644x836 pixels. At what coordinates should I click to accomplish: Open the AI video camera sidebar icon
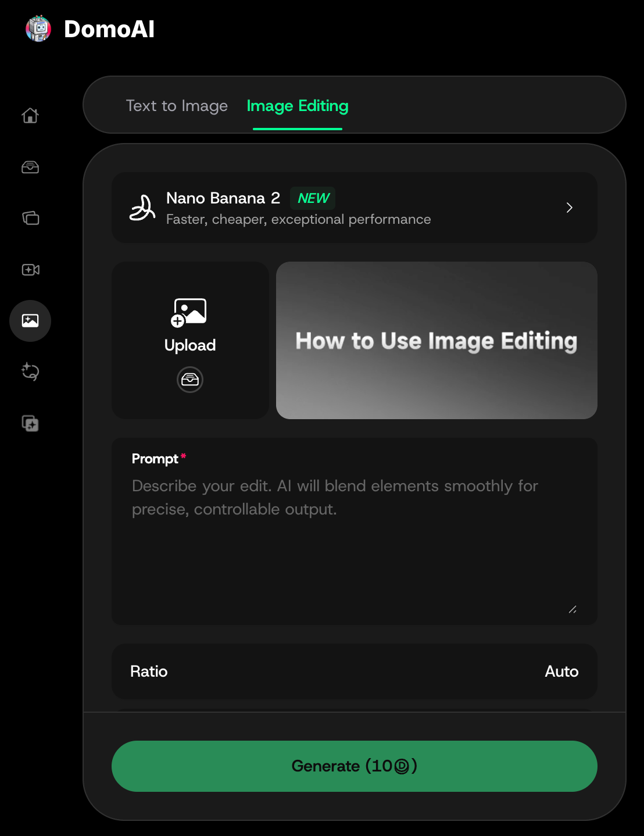pos(30,270)
